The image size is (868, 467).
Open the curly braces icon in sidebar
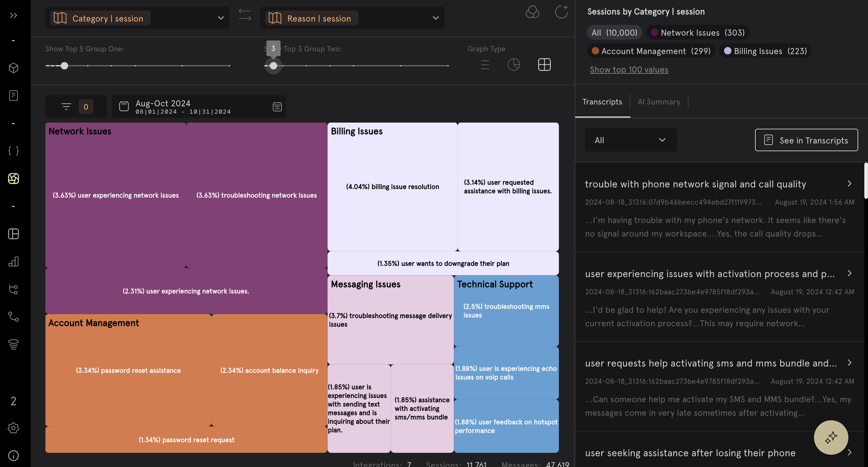point(14,151)
